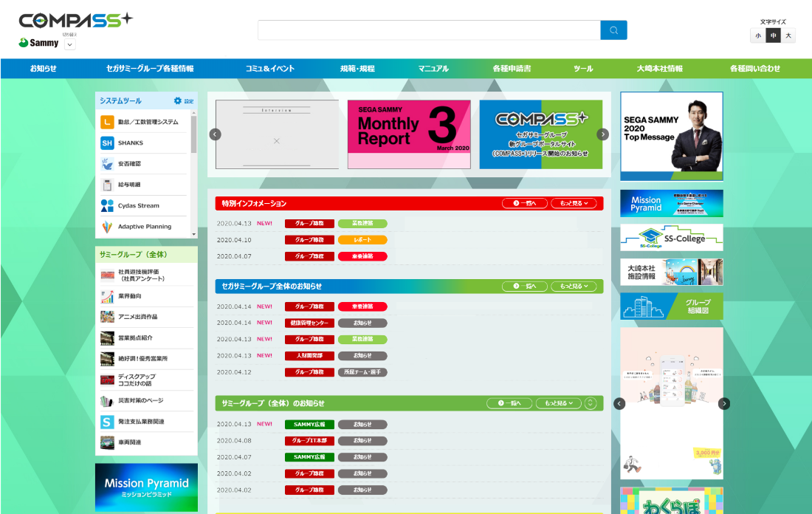Go to previous slide in top carousel
The height and width of the screenshot is (514, 812).
(x=216, y=134)
